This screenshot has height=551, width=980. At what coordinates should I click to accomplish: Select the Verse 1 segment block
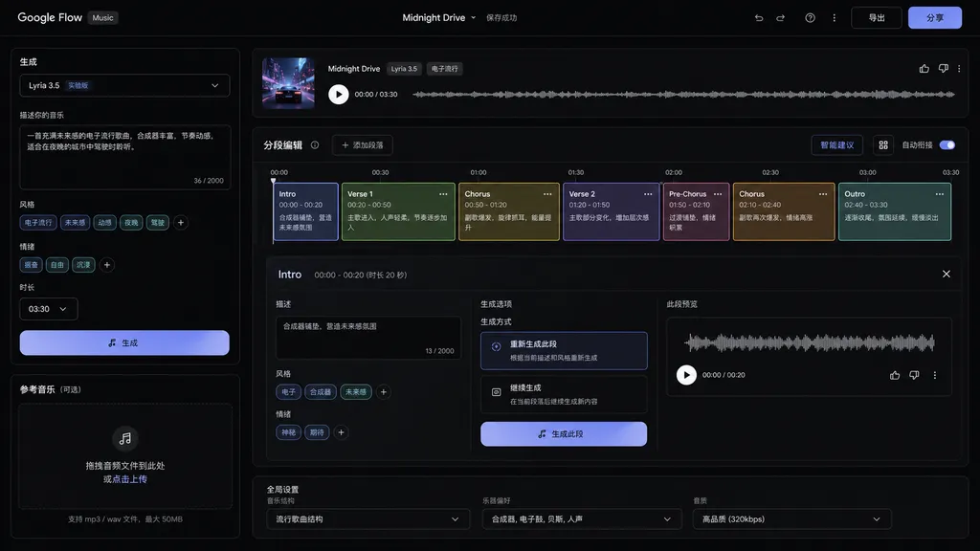coord(398,211)
